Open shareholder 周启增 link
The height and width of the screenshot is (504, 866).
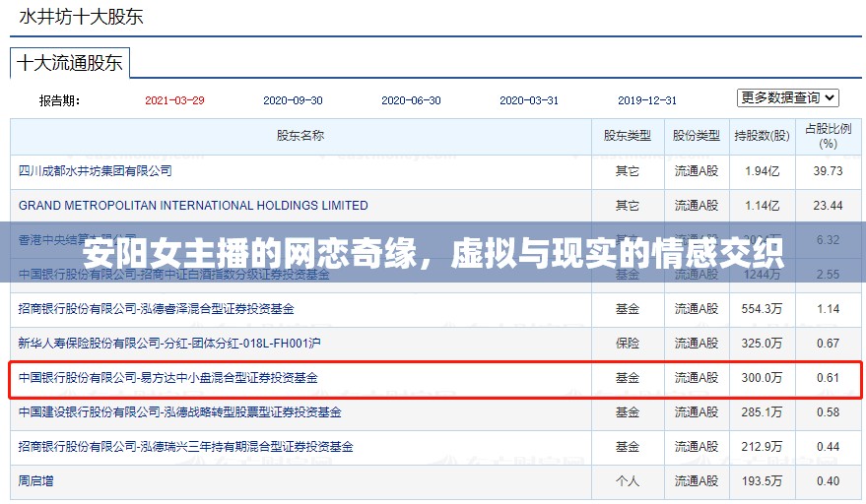[35, 480]
